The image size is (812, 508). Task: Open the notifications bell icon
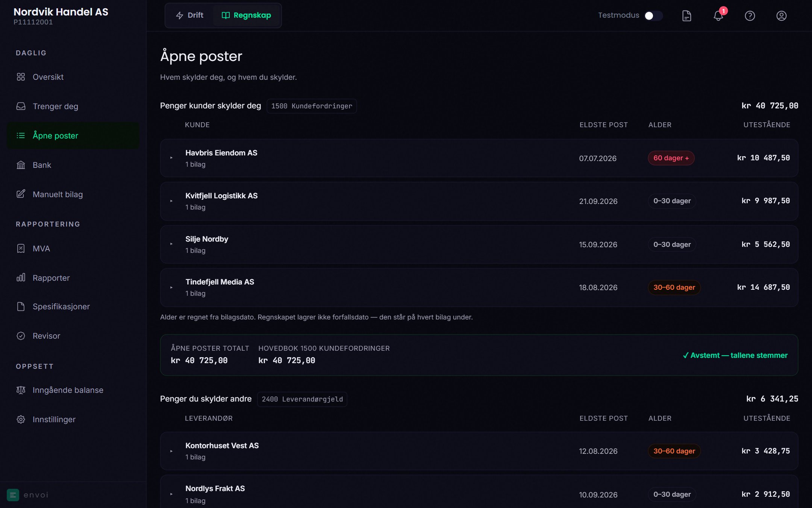pyautogui.click(x=718, y=16)
